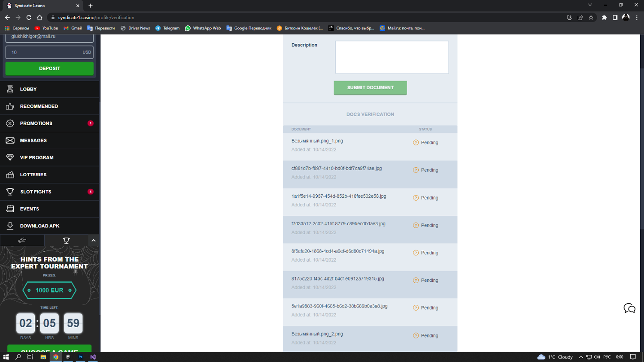Open Gmail bookmark
The width and height of the screenshot is (644, 362).
click(x=73, y=28)
